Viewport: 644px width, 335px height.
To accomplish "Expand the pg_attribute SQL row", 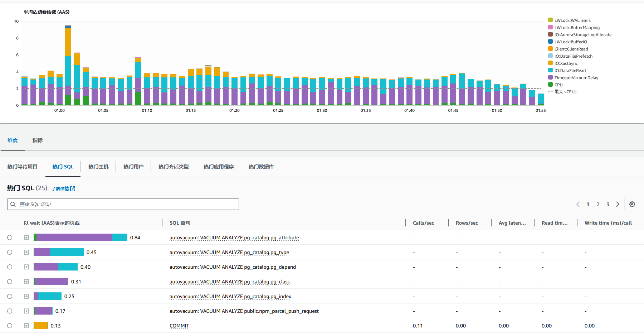I will click(x=26, y=238).
